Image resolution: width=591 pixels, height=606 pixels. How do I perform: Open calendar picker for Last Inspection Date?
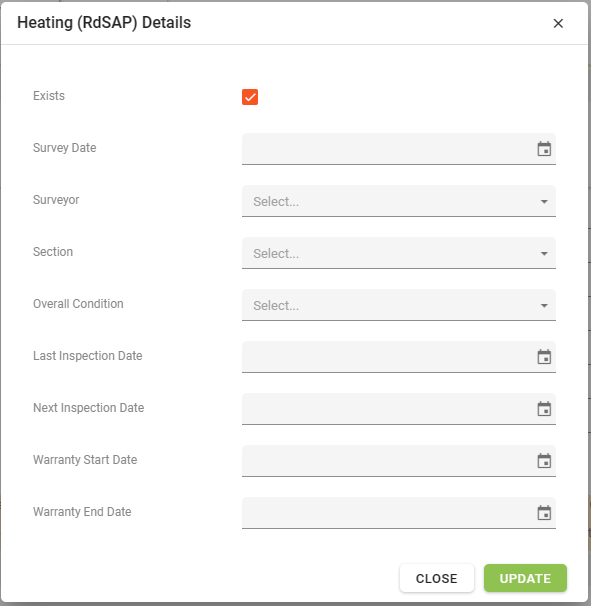544,357
